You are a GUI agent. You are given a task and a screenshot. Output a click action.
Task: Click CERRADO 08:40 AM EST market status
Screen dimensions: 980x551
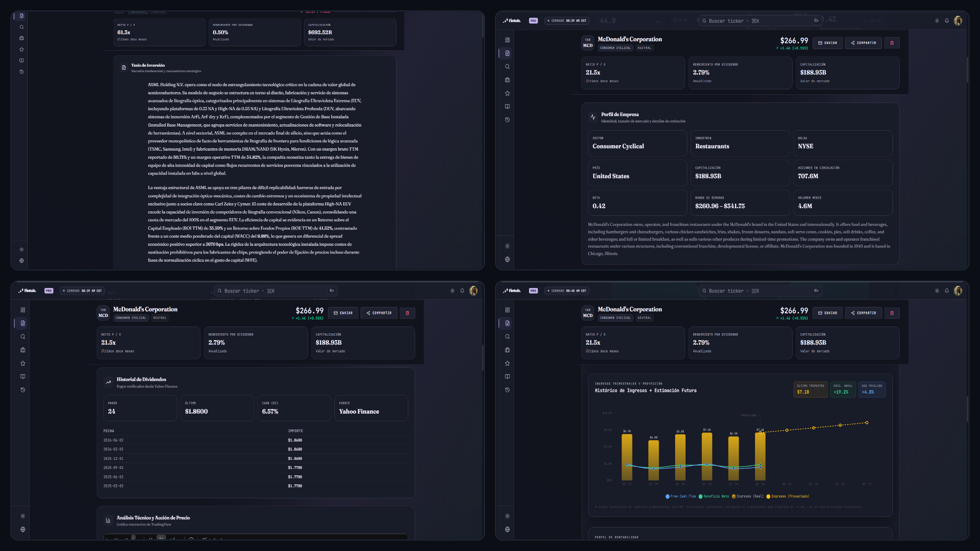(x=567, y=291)
